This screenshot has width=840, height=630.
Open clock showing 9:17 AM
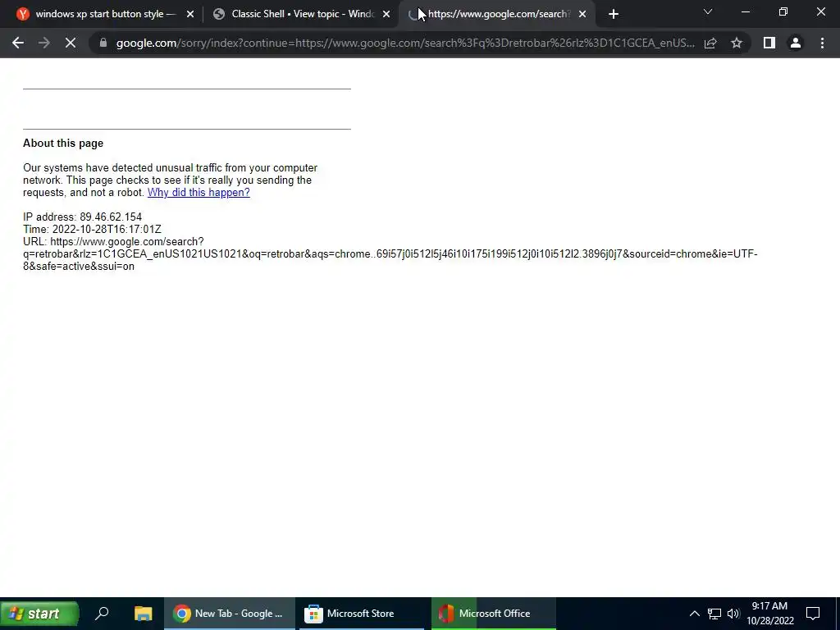point(769,614)
